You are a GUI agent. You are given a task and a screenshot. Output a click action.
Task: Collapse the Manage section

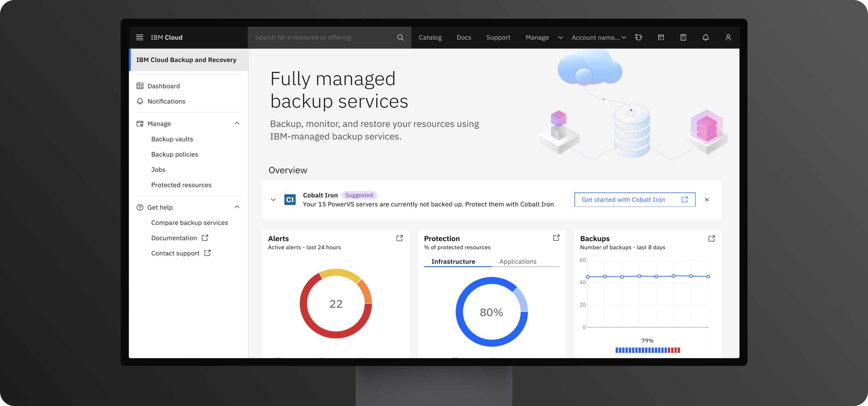point(237,123)
